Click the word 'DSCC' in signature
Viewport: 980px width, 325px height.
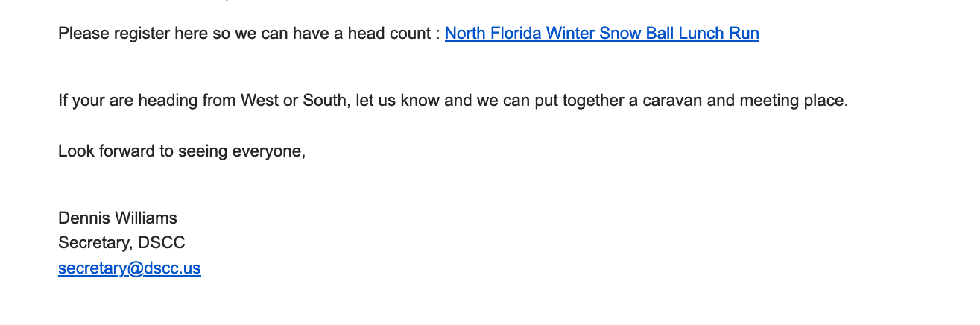(x=162, y=243)
